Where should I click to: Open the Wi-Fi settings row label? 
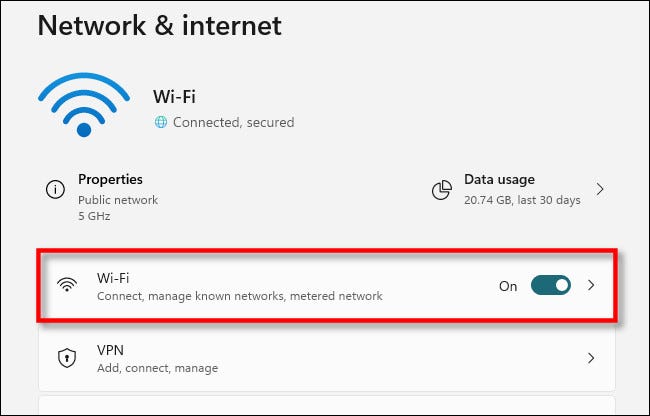(115, 277)
